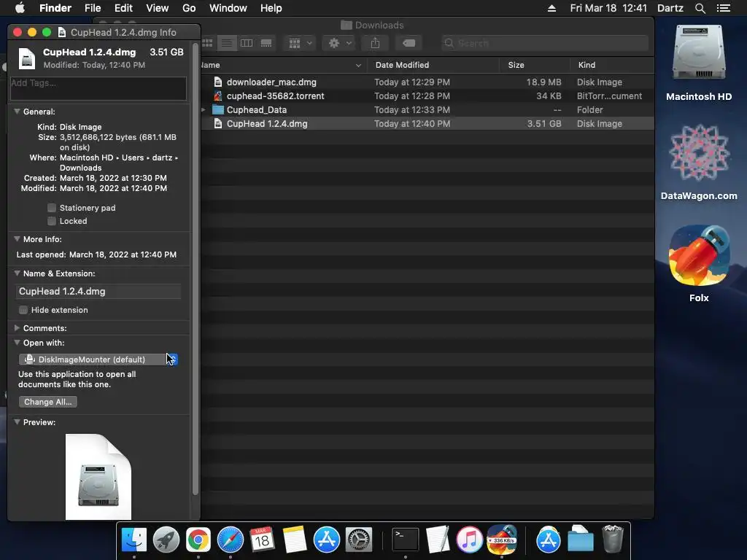Sort by Size column header
The image size is (747, 560).
[535, 65]
